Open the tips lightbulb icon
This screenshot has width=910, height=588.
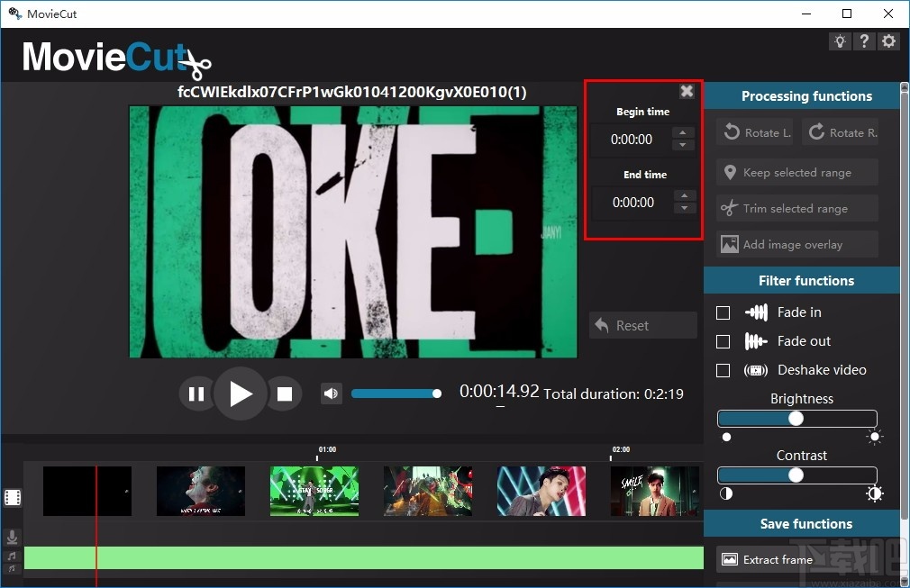click(840, 41)
